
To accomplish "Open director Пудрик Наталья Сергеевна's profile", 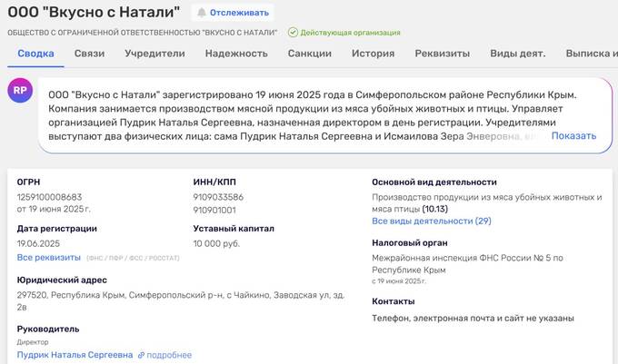I will (x=75, y=355).
